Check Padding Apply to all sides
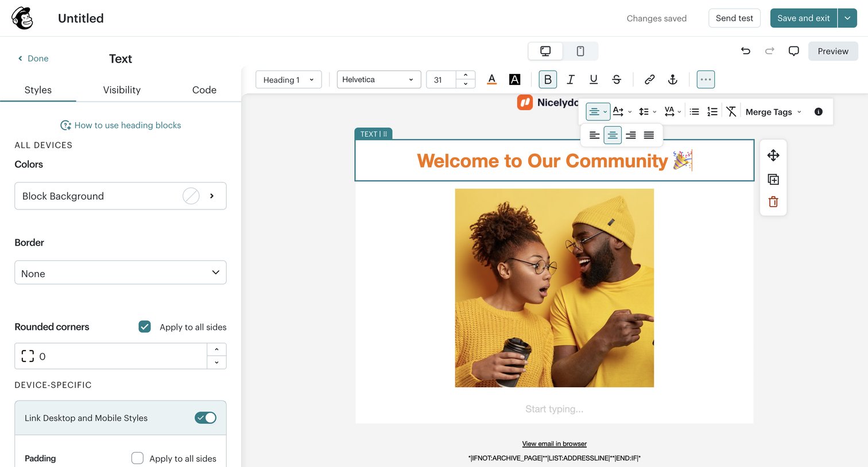This screenshot has width=868, height=467. pyautogui.click(x=137, y=458)
